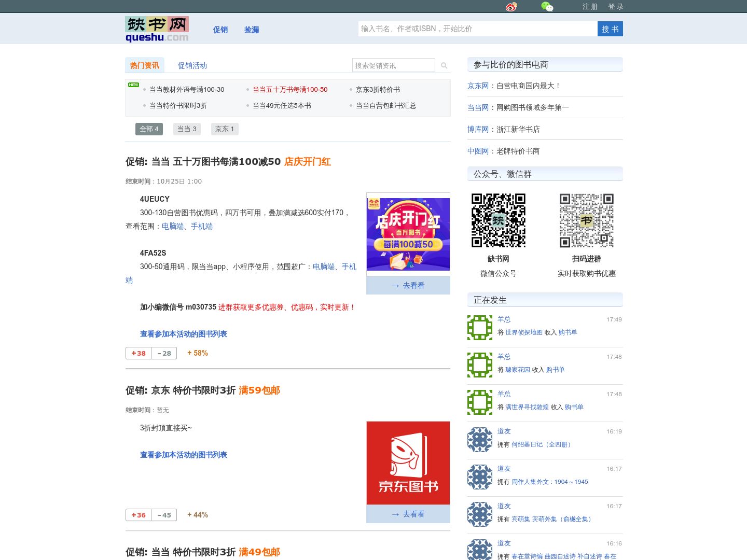747x560 pixels.
Task: Click the queshu.com site logo
Action: click(157, 29)
